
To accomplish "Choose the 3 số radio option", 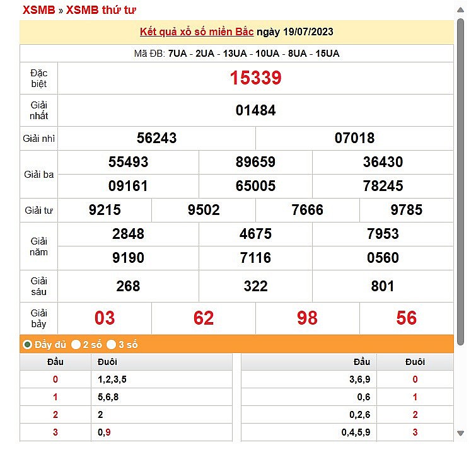I will tap(112, 344).
